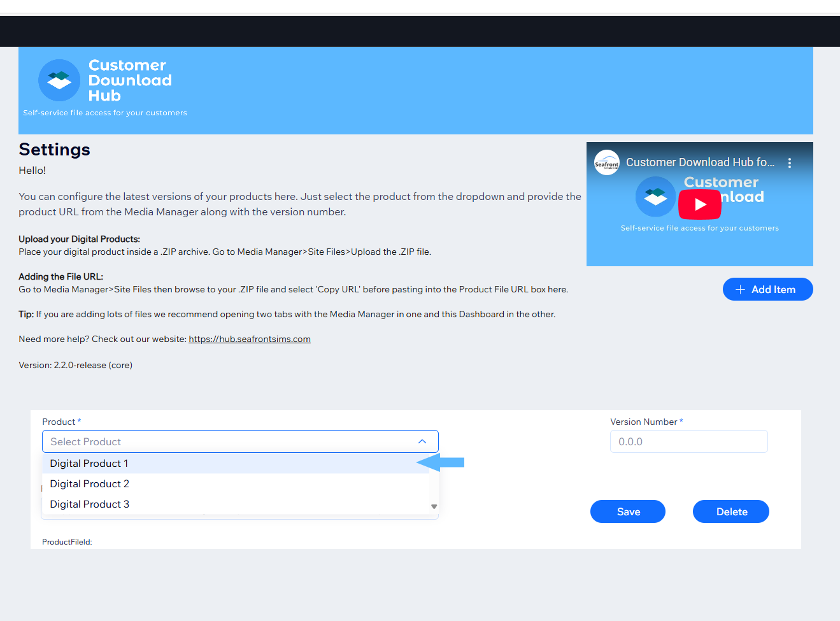840x621 pixels.
Task: Open the hub.seafrontsims.com help link
Action: point(250,339)
